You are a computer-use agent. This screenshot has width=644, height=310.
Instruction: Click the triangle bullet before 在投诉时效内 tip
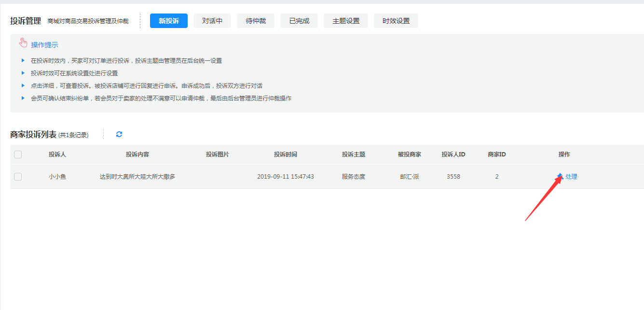pos(23,60)
